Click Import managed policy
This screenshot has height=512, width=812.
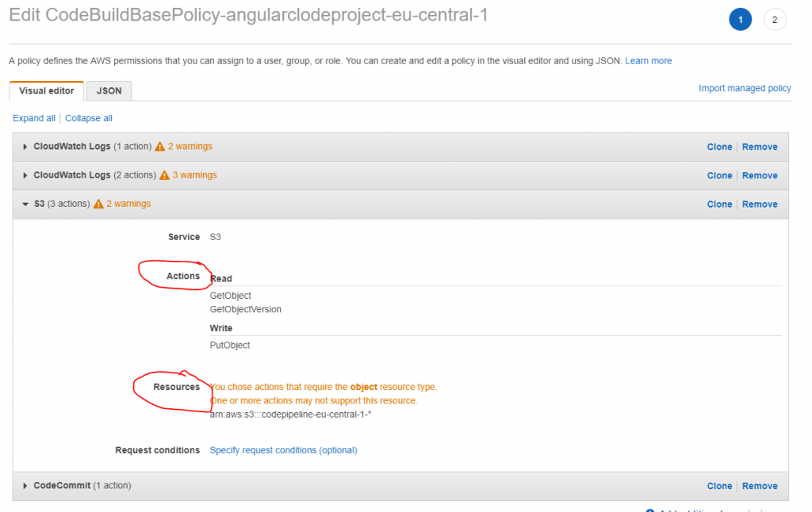745,88
